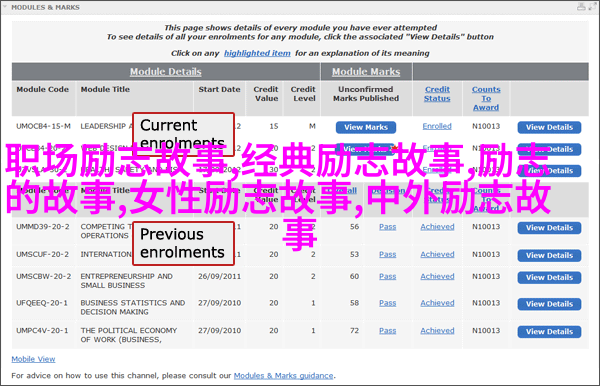Select the module code UMSCBW-20-2
The image size is (600, 386).
(43, 276)
